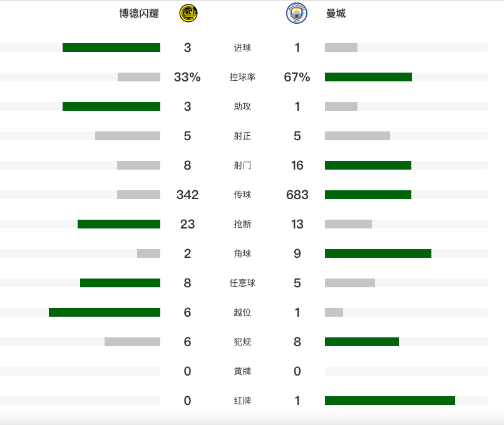Image resolution: width=504 pixels, height=425 pixels.
Task: Click the 射正 stat label
Action: point(242,136)
